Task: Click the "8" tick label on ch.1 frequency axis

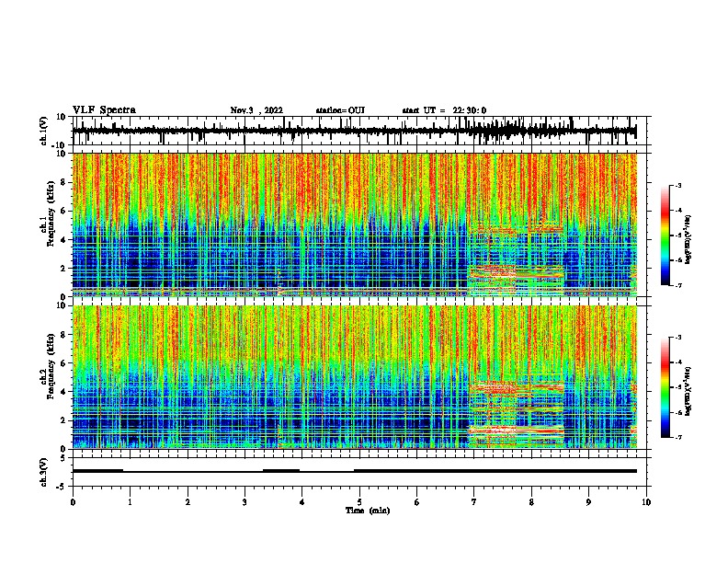Action: pos(63,182)
